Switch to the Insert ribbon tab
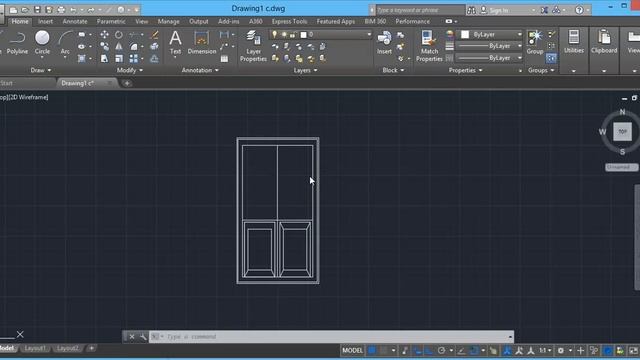This screenshot has width=640, height=360. pyautogui.click(x=45, y=21)
